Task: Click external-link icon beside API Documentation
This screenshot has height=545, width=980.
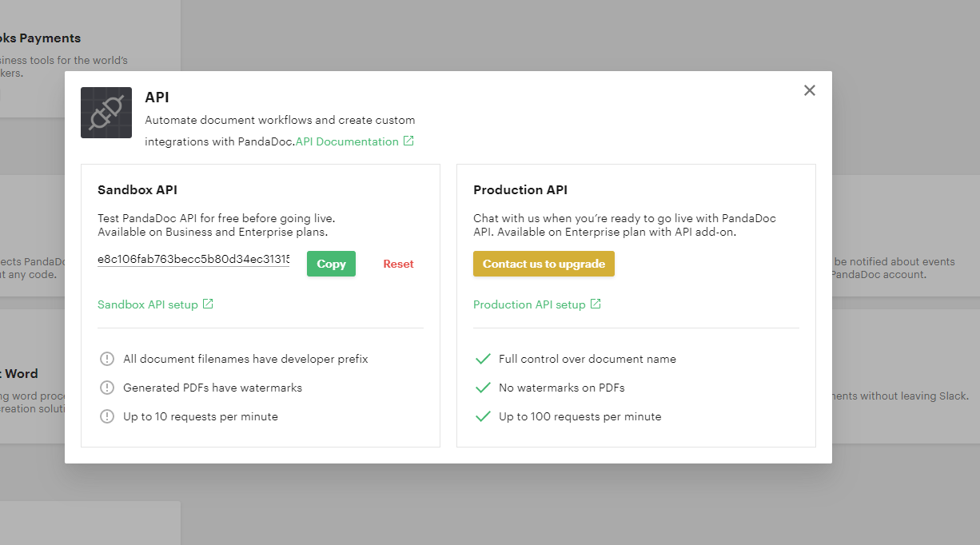Action: [408, 141]
